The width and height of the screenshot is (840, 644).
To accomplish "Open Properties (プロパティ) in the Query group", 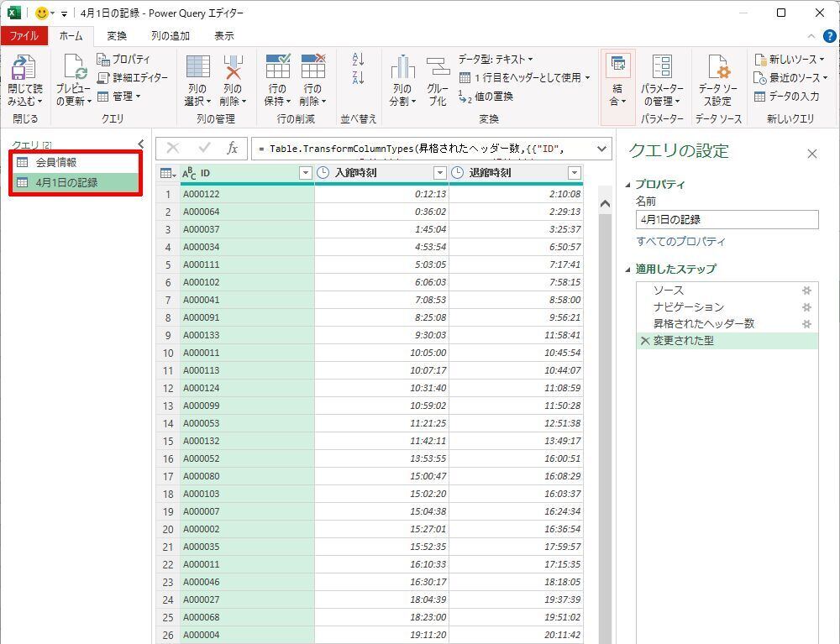I will [123, 59].
